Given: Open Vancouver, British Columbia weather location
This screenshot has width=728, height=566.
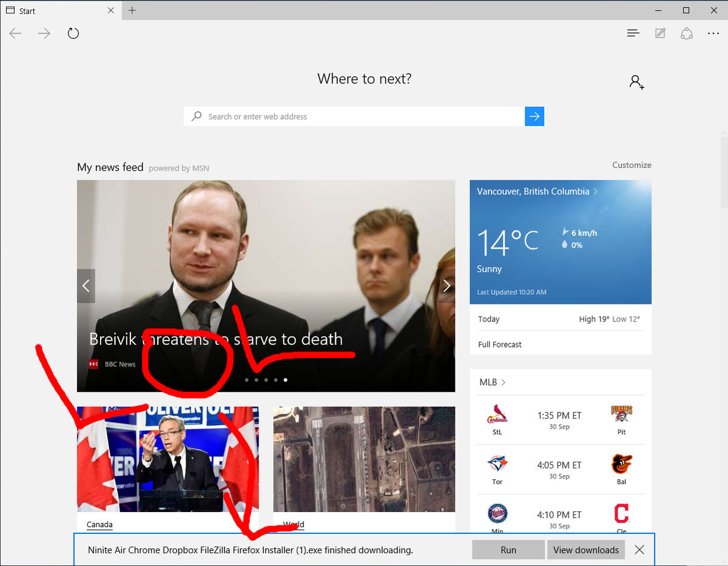Looking at the screenshot, I should 538,191.
